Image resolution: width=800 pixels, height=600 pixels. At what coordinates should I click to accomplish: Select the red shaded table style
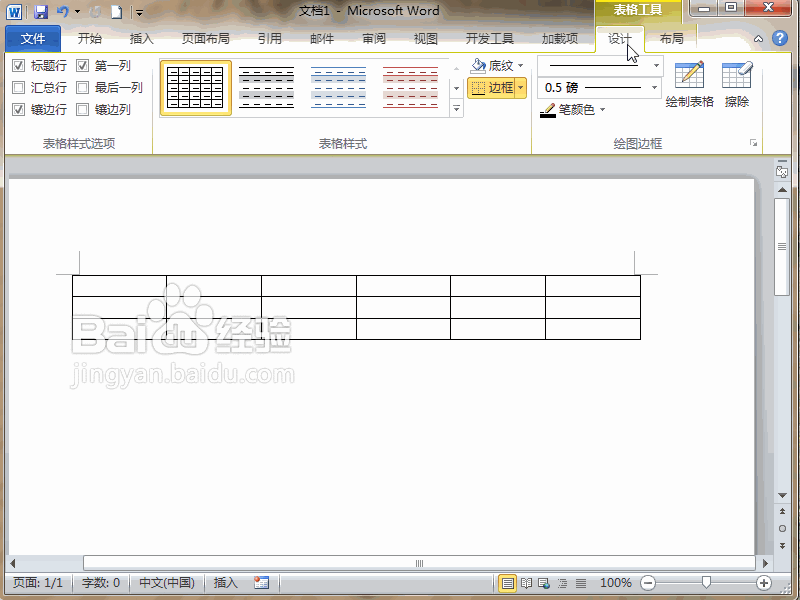(x=410, y=88)
